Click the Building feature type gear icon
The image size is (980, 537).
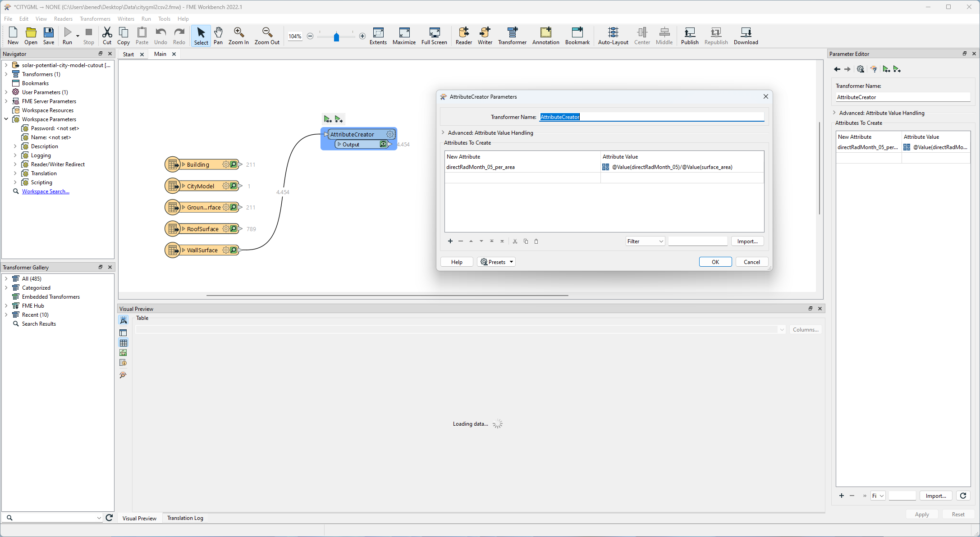[x=226, y=164]
